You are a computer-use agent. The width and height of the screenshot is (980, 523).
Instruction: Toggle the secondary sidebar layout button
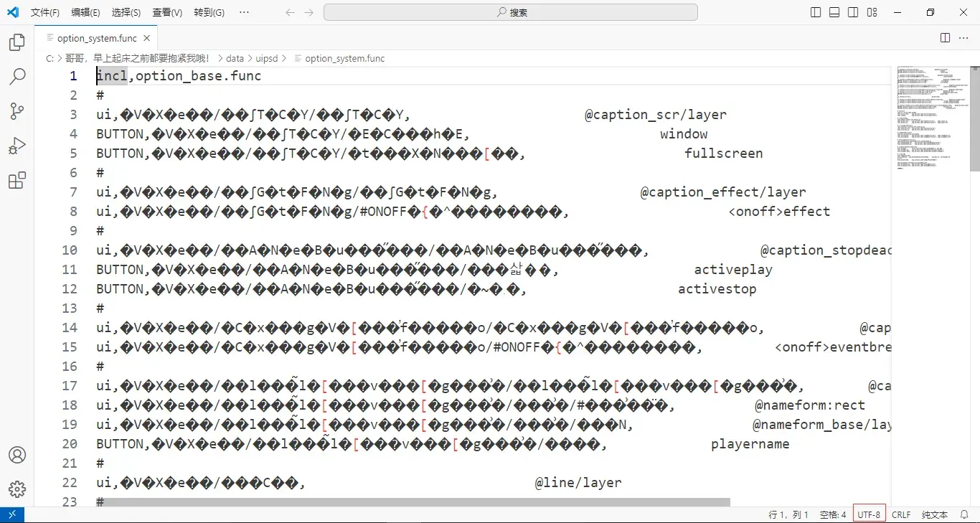[853, 12]
